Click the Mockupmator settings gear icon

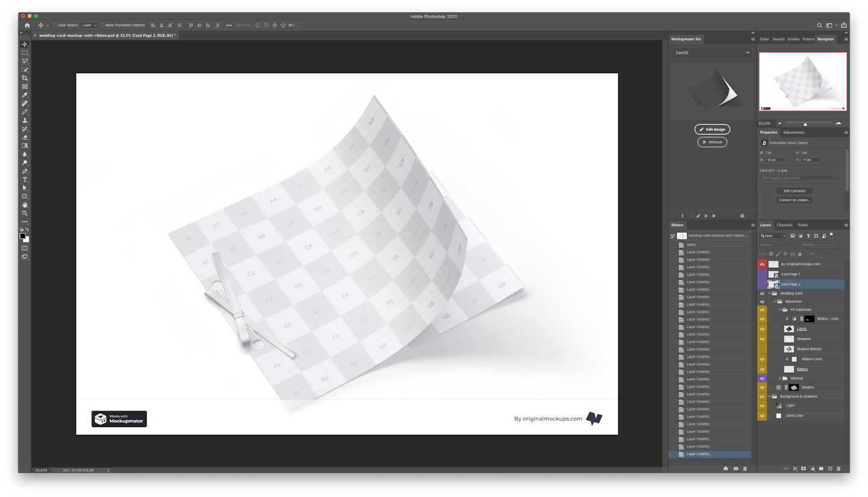742,216
